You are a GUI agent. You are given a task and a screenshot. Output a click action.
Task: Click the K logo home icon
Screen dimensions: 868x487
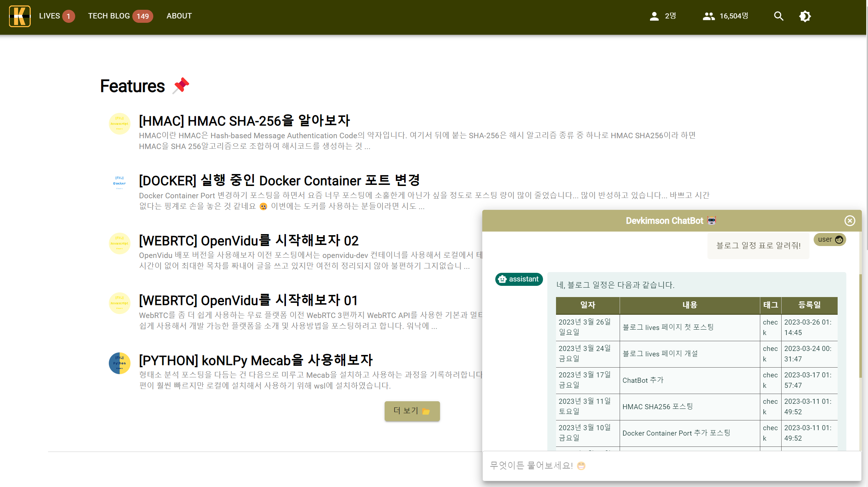(20, 16)
